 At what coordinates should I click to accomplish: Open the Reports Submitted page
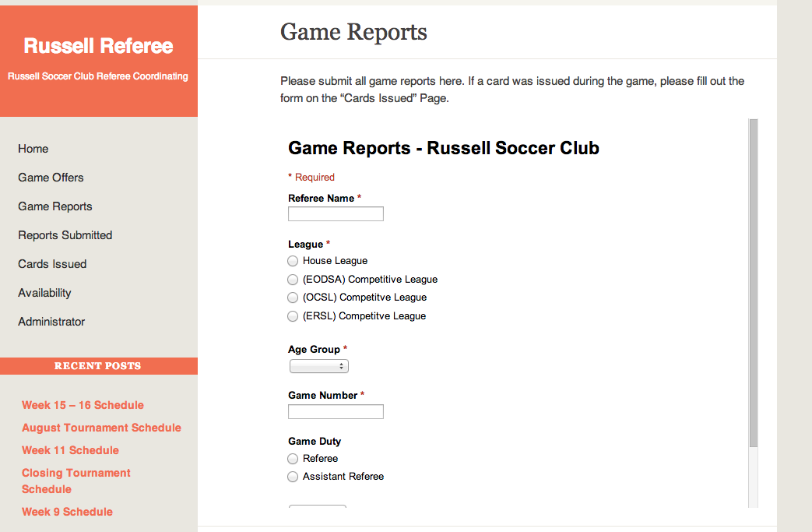click(65, 235)
